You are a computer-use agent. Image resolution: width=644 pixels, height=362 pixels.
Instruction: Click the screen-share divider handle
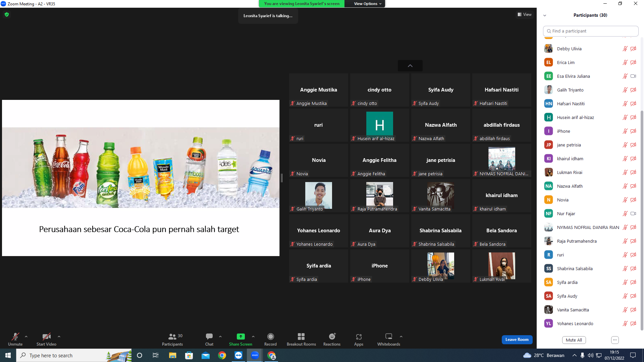point(282,178)
